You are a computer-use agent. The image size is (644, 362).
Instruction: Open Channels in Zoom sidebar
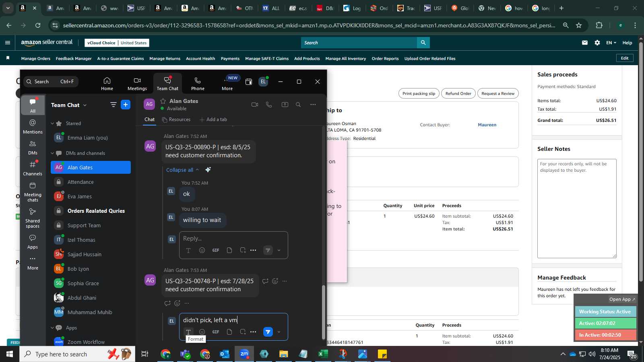click(33, 169)
